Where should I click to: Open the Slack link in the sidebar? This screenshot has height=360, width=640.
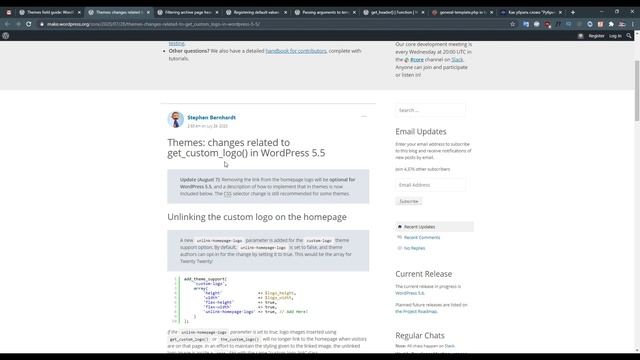457,60
